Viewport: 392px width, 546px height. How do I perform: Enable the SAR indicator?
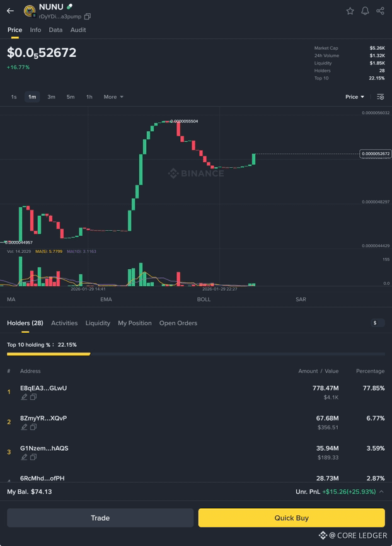pyautogui.click(x=301, y=299)
